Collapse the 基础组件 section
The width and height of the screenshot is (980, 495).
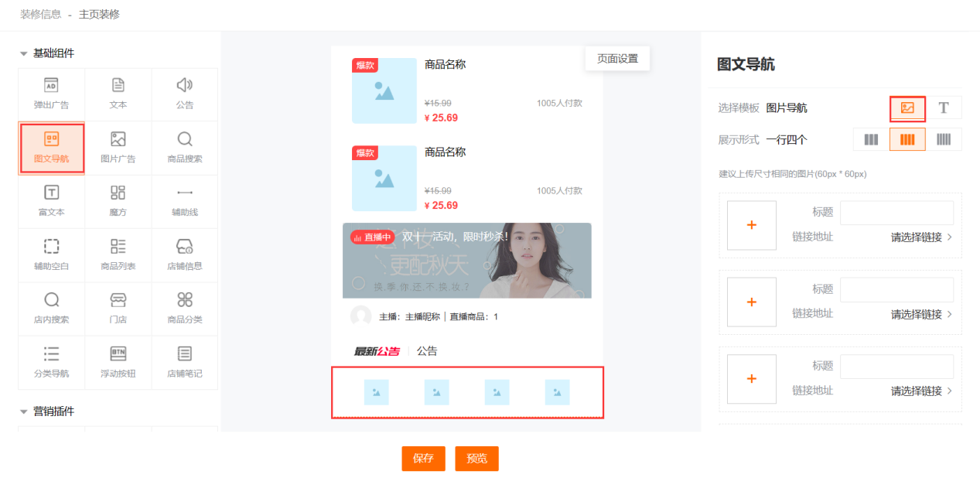tap(24, 53)
